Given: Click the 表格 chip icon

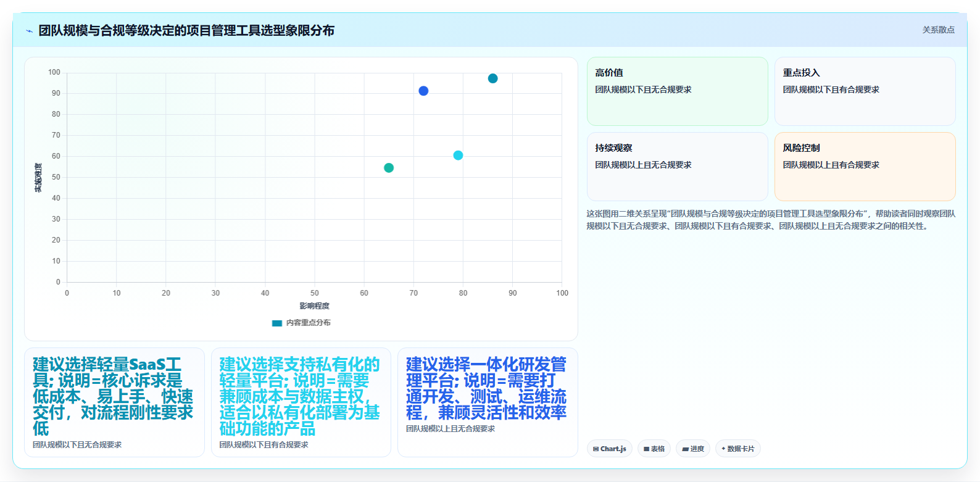Looking at the screenshot, I should point(646,449).
